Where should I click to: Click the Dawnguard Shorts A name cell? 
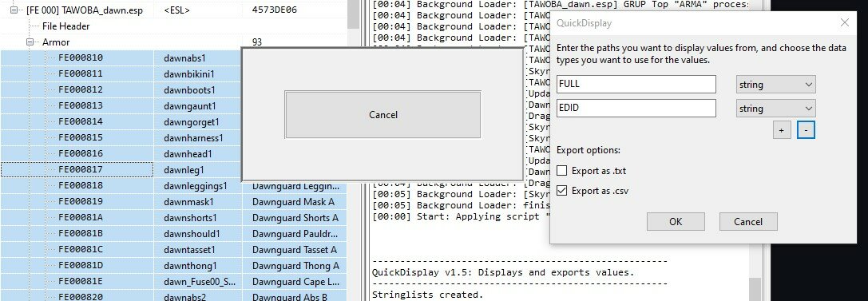[x=295, y=218]
